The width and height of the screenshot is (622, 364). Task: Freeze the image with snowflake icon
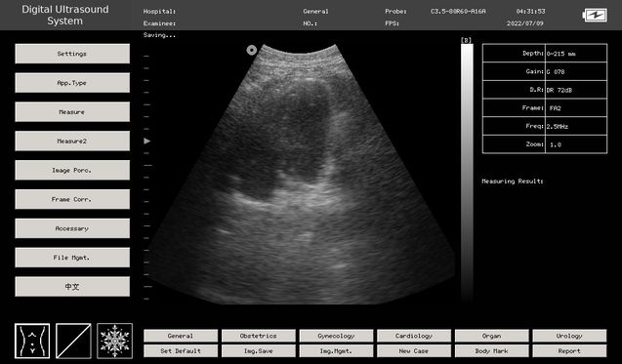tap(114, 341)
